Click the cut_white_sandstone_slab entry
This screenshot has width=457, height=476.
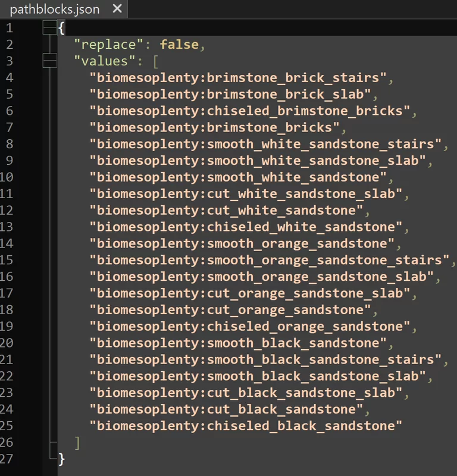(x=246, y=194)
